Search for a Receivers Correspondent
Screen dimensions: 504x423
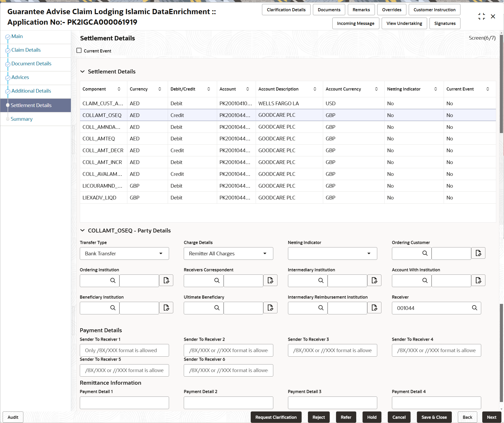(217, 281)
